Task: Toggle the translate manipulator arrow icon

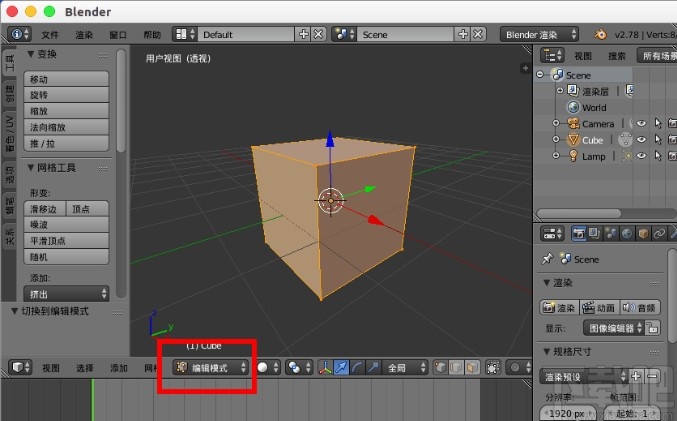Action: pyautogui.click(x=341, y=367)
